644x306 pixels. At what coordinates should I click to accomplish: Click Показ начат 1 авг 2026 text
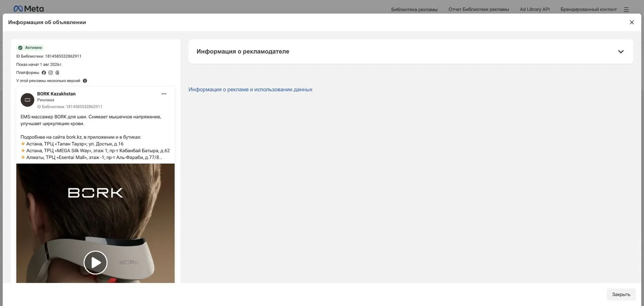coord(39,64)
